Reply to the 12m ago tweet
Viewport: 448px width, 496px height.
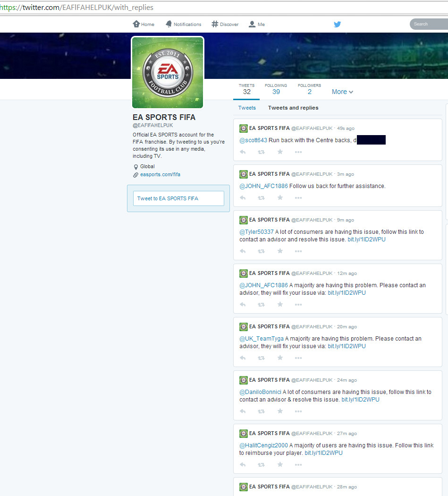243,305
